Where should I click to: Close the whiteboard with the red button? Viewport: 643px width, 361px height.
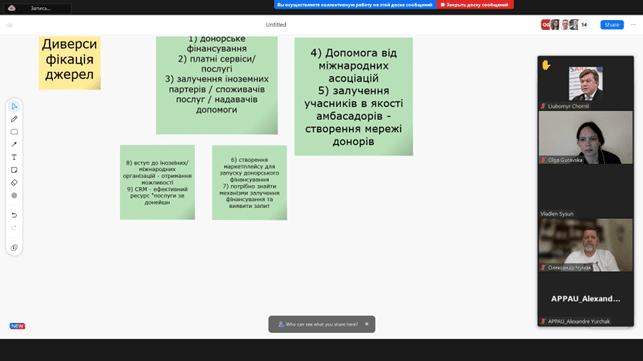[x=475, y=5]
